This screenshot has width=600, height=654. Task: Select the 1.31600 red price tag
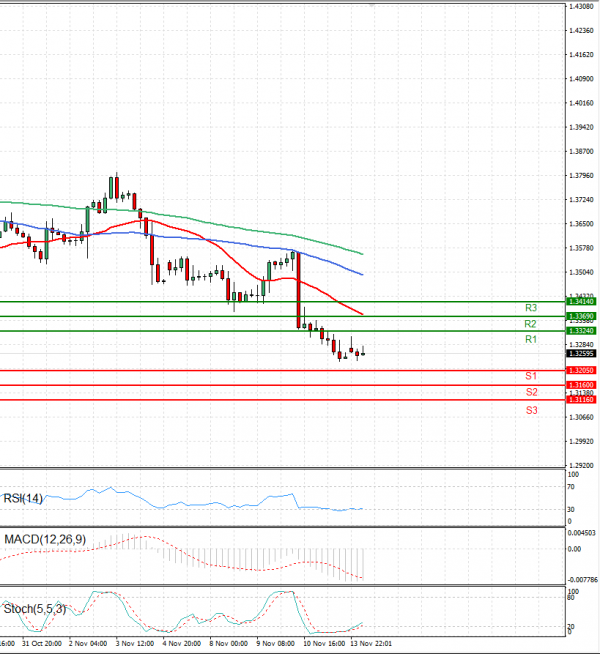(x=581, y=385)
